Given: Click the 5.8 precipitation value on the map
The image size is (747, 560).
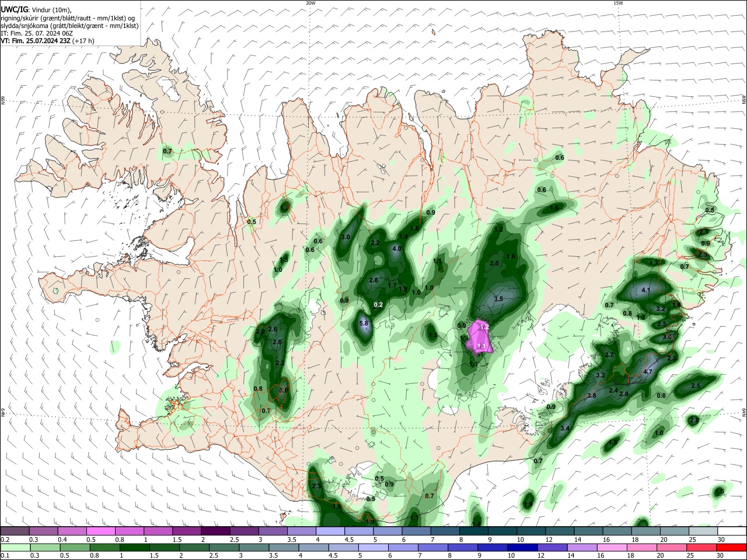Looking at the screenshot, I should [x=364, y=323].
